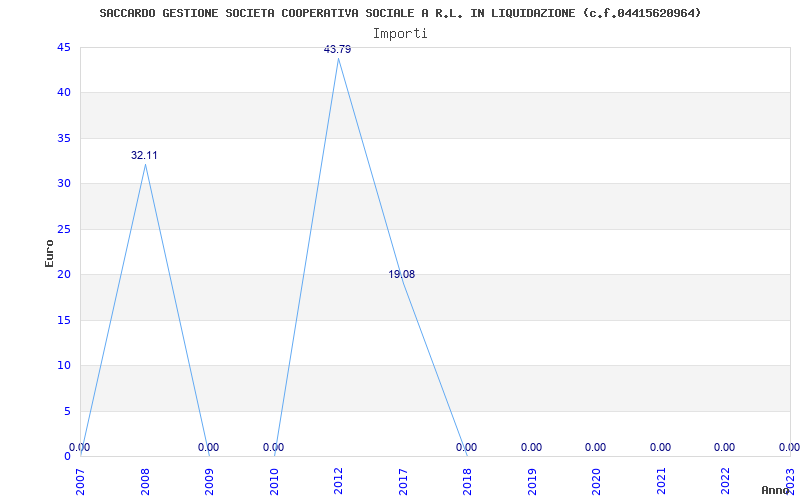
Task: Click the 0.00 label above 2022
Action: click(724, 447)
